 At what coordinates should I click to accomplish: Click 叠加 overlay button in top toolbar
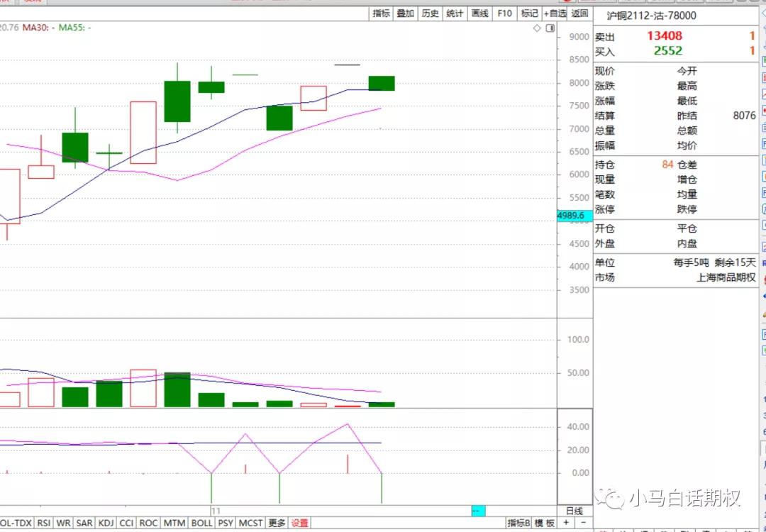coord(405,13)
